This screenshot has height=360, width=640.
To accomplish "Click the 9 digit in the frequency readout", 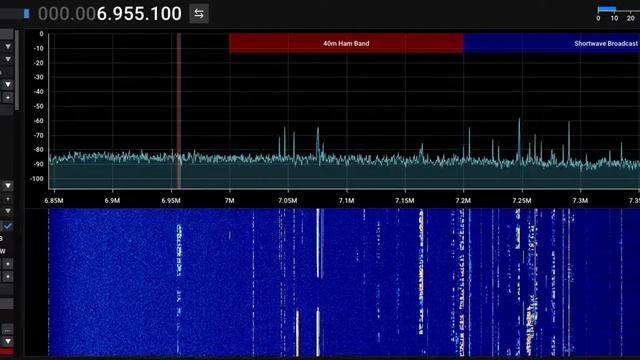I will click(118, 14).
